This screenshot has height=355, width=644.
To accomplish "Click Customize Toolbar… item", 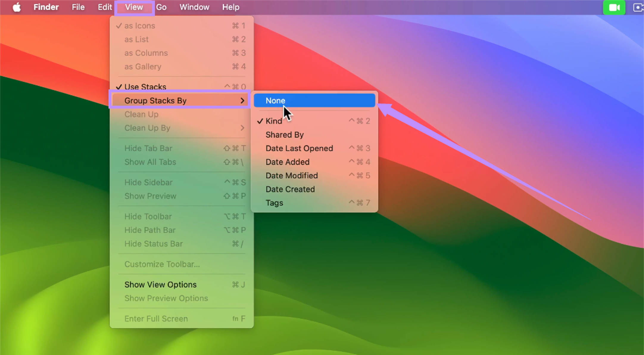I will (182, 264).
